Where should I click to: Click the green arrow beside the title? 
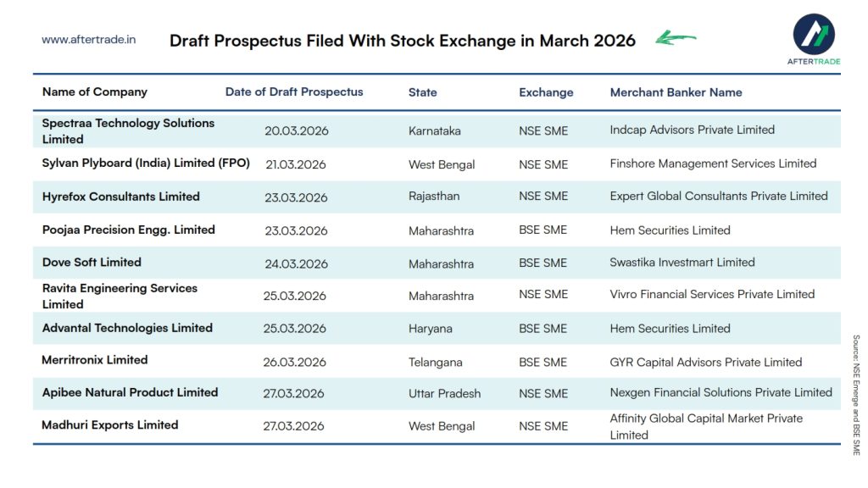[x=676, y=38]
